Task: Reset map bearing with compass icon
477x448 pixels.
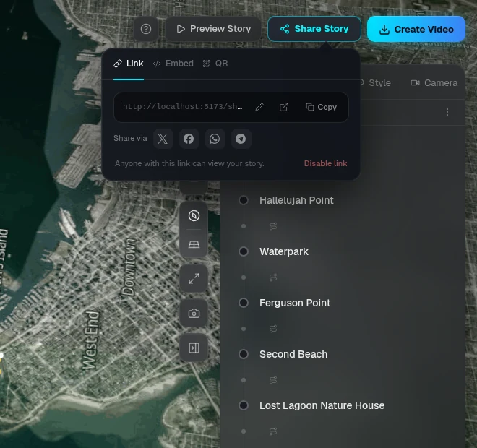Action: point(194,216)
